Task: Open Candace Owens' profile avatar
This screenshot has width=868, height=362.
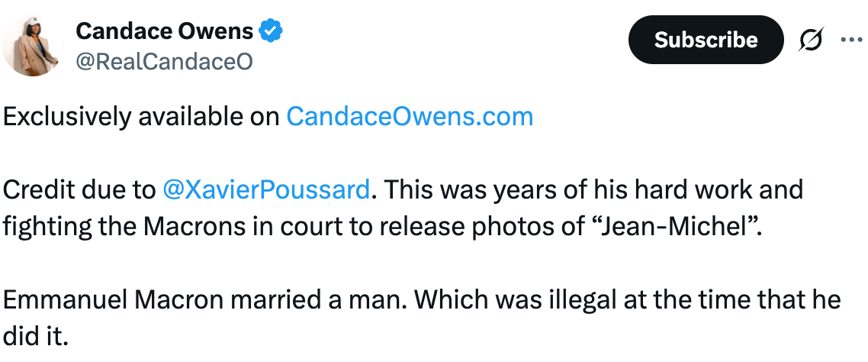Action: (31, 46)
